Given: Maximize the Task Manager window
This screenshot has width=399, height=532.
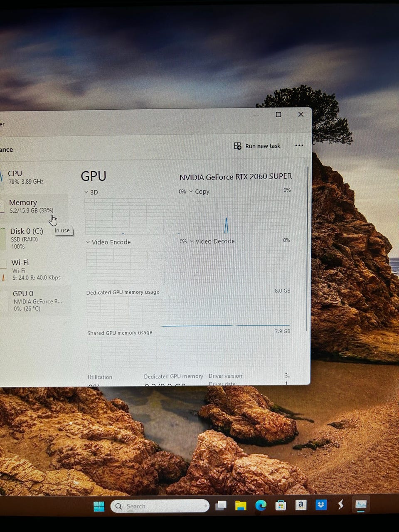Looking at the screenshot, I should point(278,114).
